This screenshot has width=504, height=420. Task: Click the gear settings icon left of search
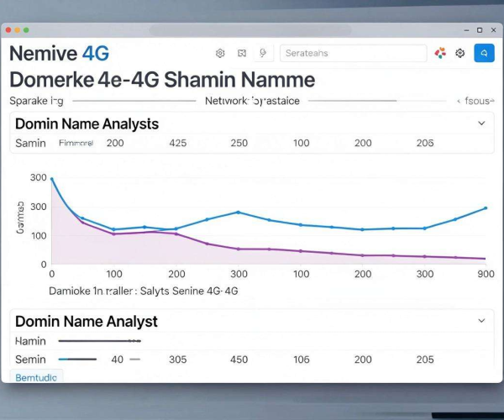220,53
